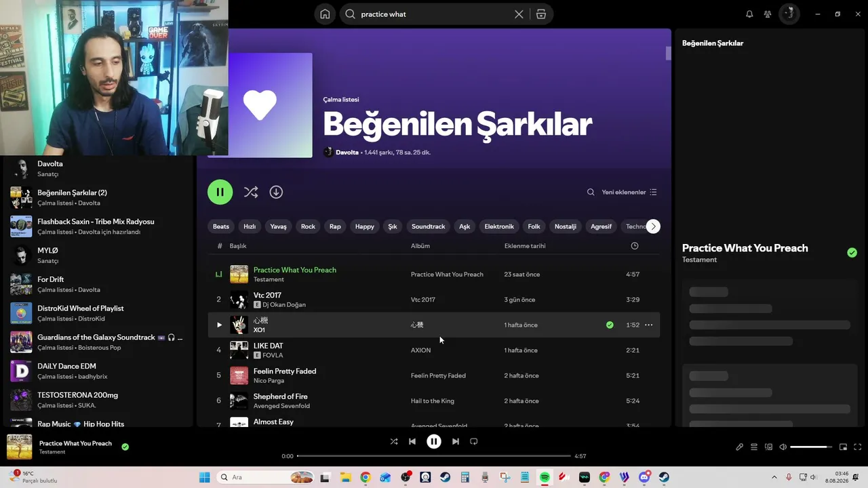Open the Avenged Sevenfold link under Shepherd of Fire

pos(281,406)
